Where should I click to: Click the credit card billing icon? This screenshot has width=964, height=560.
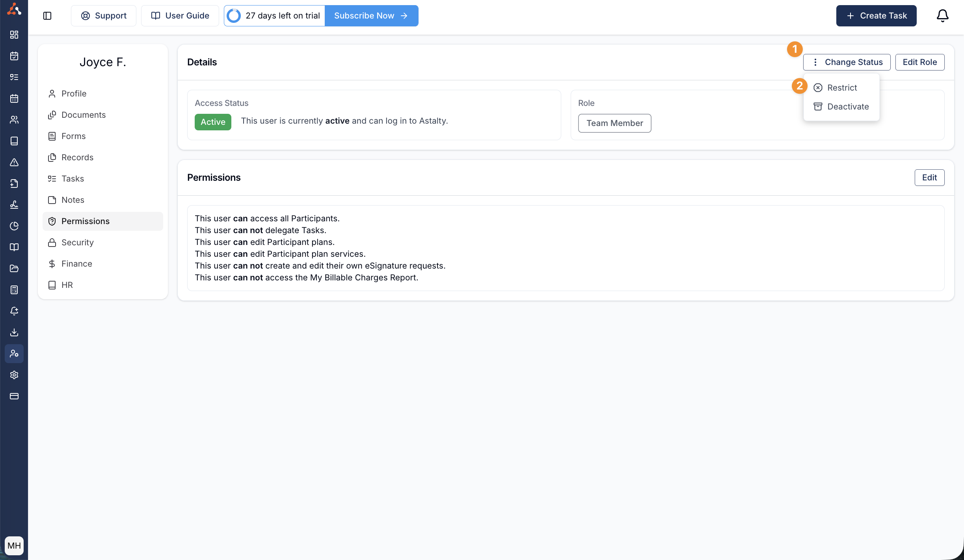point(14,396)
